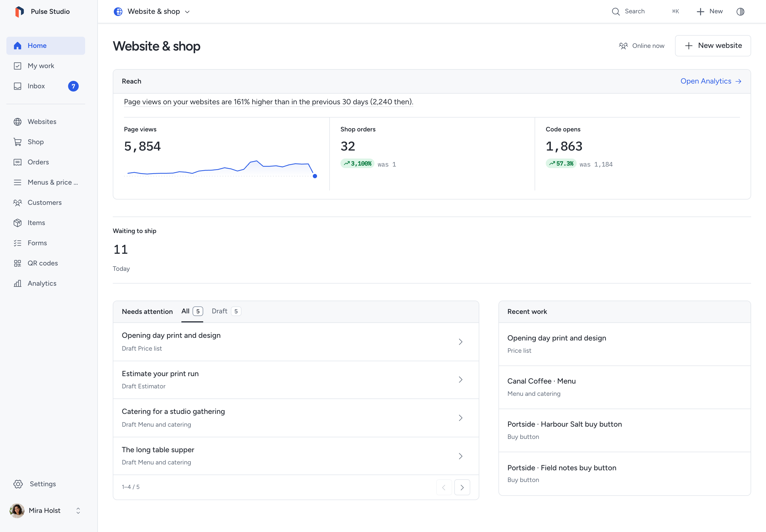Click the plus icon on New website
The image size is (766, 532).
[689, 46]
